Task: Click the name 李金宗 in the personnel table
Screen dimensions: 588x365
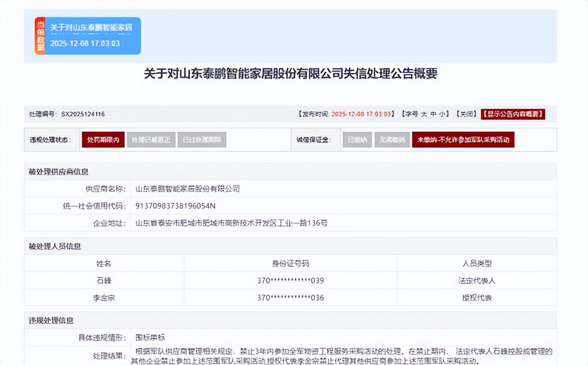Action: point(104,298)
